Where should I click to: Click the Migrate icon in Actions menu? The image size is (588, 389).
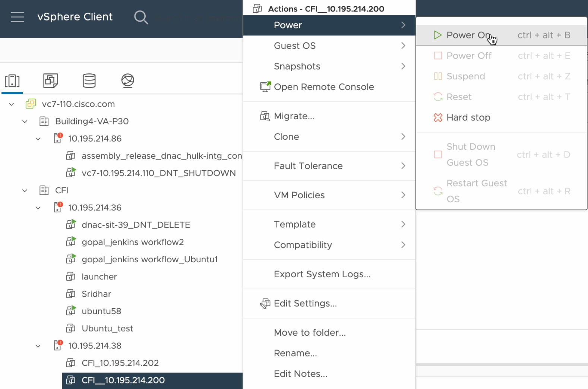coord(265,116)
